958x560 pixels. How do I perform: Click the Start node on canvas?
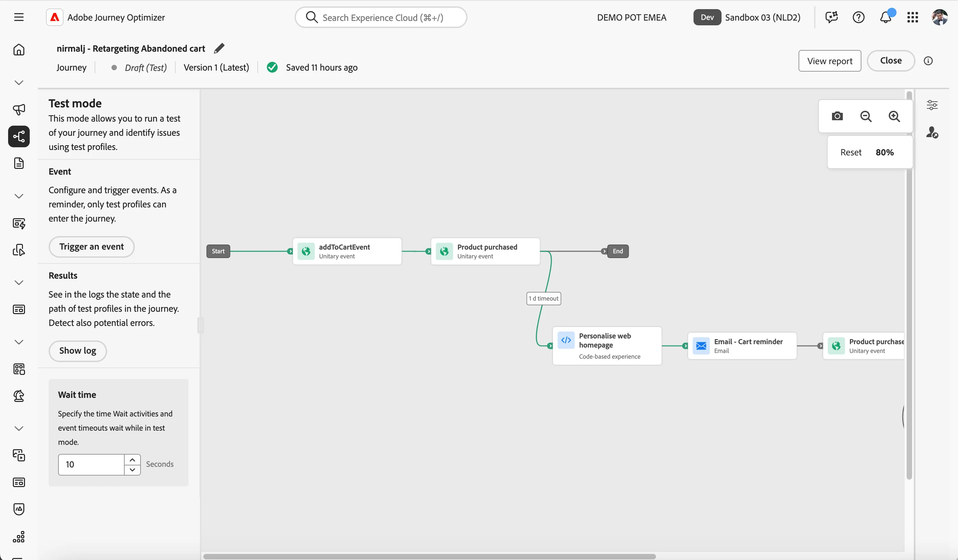pos(218,251)
